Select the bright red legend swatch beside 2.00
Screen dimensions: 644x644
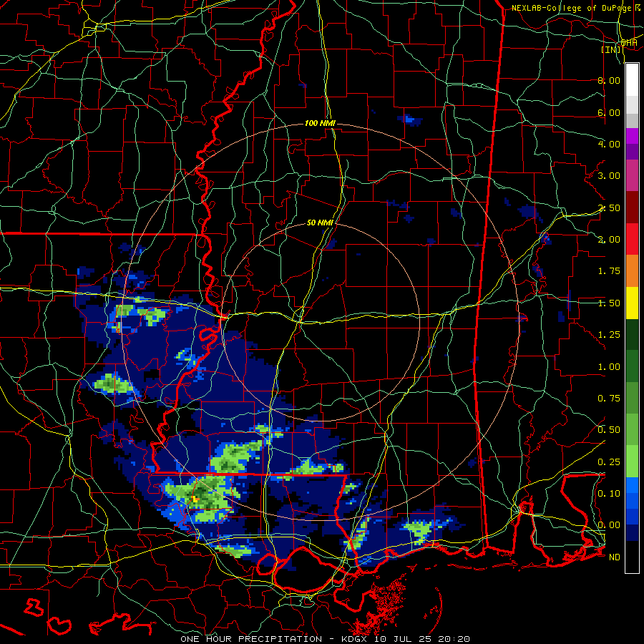pyautogui.click(x=632, y=239)
